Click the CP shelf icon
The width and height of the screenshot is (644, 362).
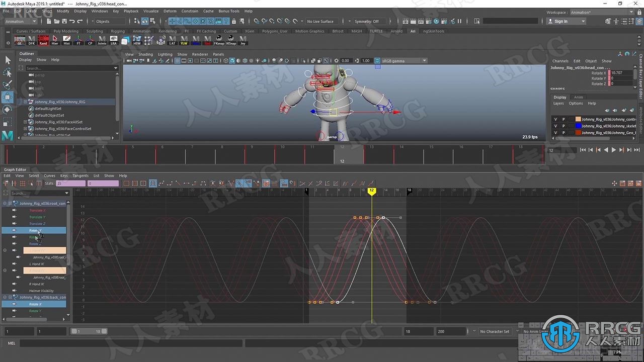point(90,40)
